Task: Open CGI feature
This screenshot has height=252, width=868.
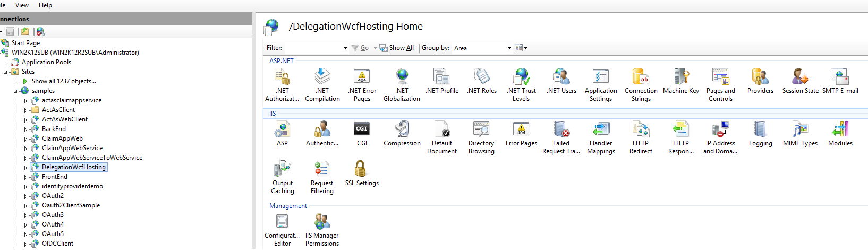Action: [362, 133]
